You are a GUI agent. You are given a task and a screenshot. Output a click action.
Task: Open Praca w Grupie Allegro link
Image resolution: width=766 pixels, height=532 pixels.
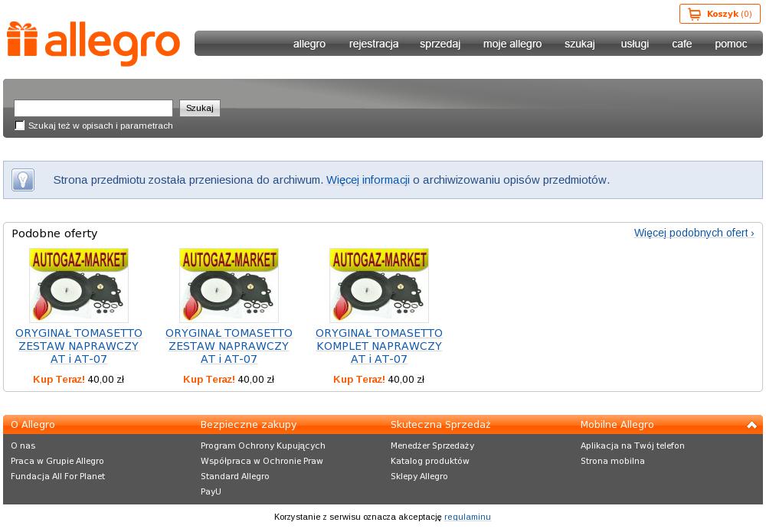[x=57, y=461]
